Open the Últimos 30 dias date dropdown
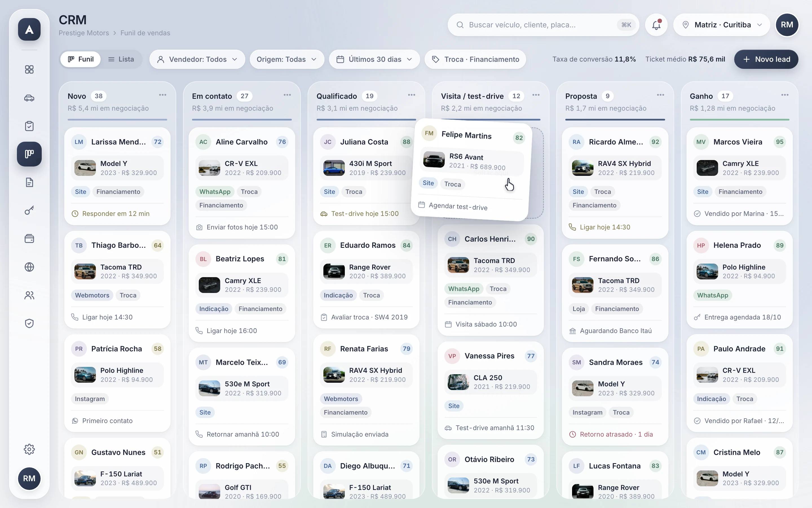The width and height of the screenshot is (812, 508). coord(374,60)
